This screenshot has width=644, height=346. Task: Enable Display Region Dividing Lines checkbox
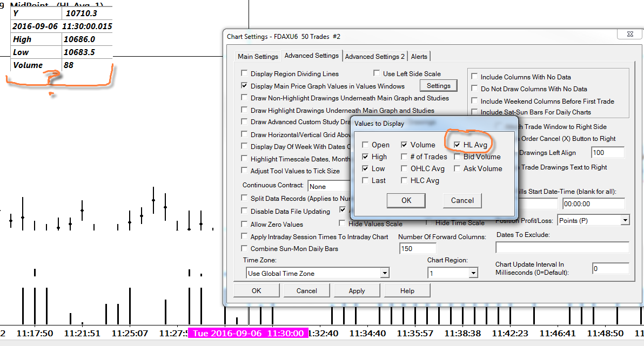pos(245,74)
